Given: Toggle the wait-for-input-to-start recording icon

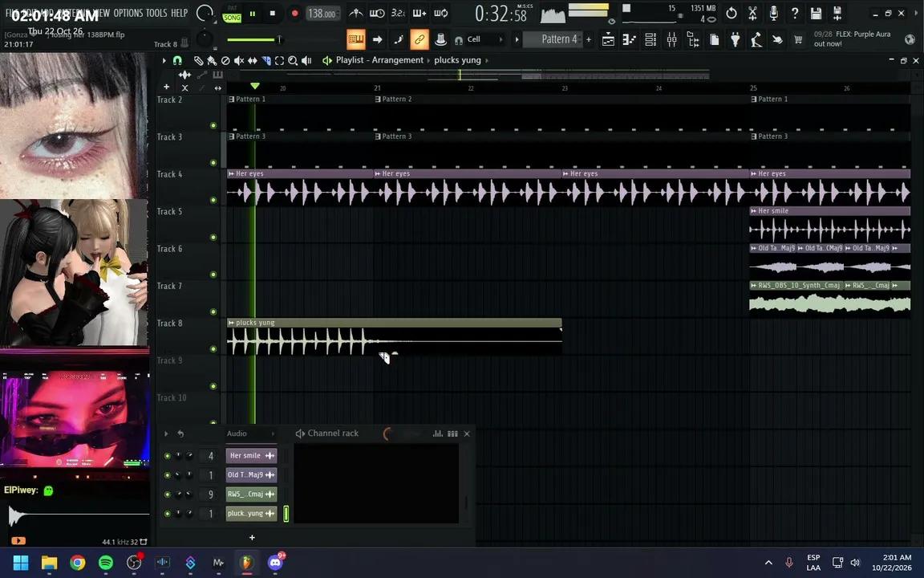Looking at the screenshot, I should tap(377, 13).
